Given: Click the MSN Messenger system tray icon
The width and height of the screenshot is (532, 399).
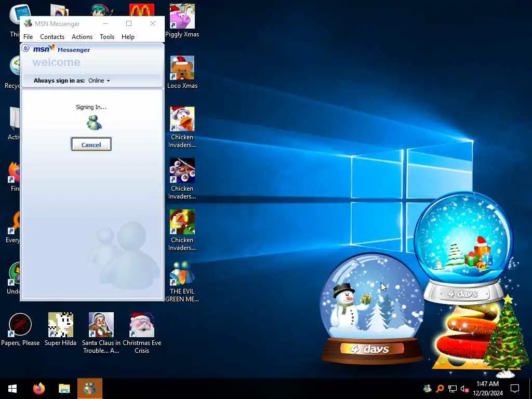Looking at the screenshot, I should click(428, 389).
